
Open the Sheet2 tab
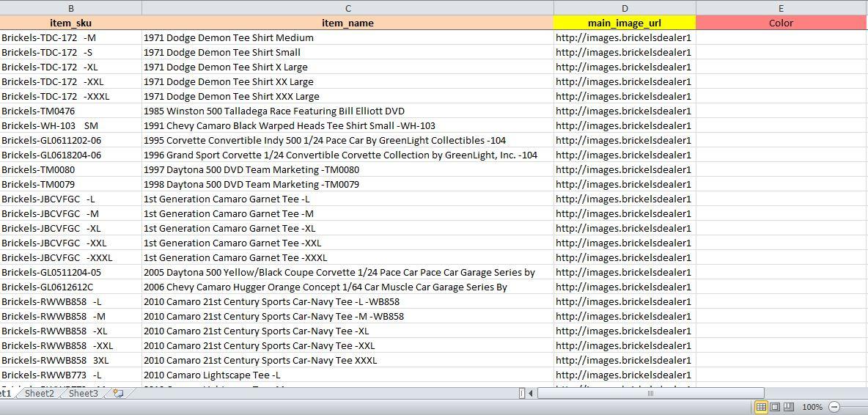(40, 394)
